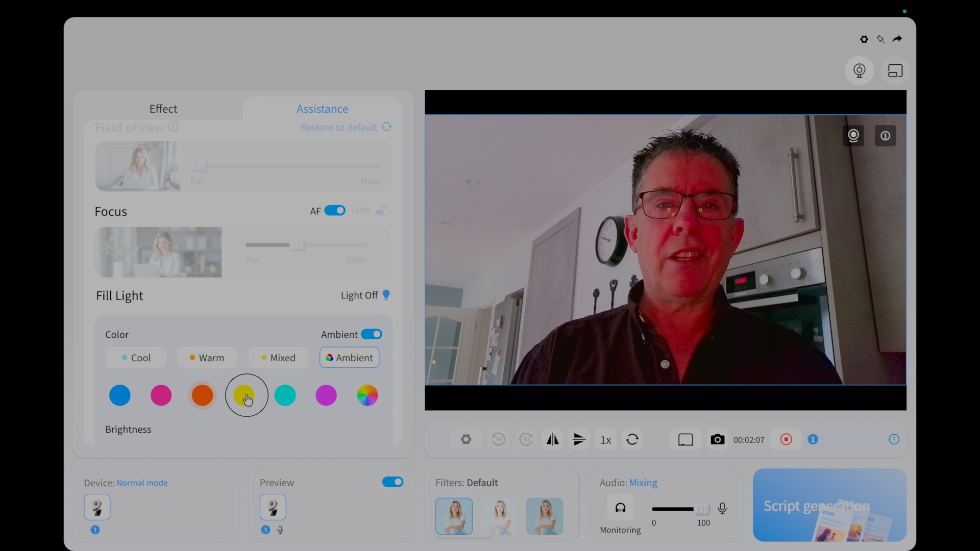Toggle the AF autofocus switch
The height and width of the screenshot is (551, 980).
(x=335, y=210)
